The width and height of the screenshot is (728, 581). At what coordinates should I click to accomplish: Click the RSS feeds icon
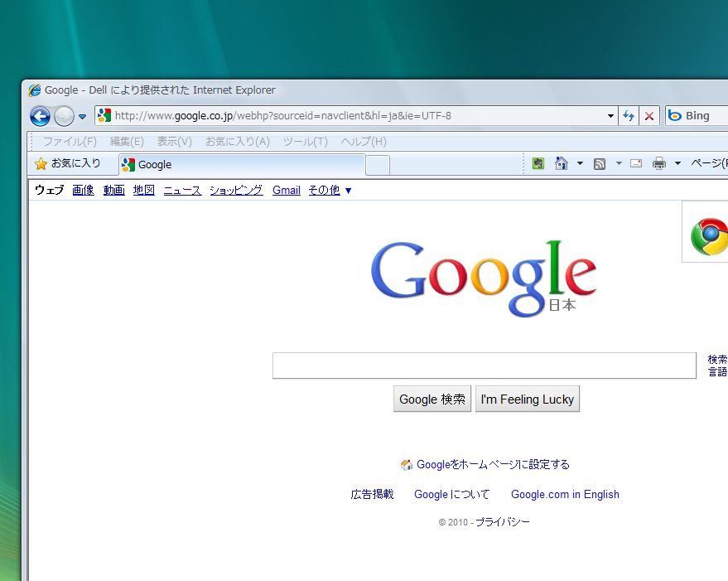(600, 163)
